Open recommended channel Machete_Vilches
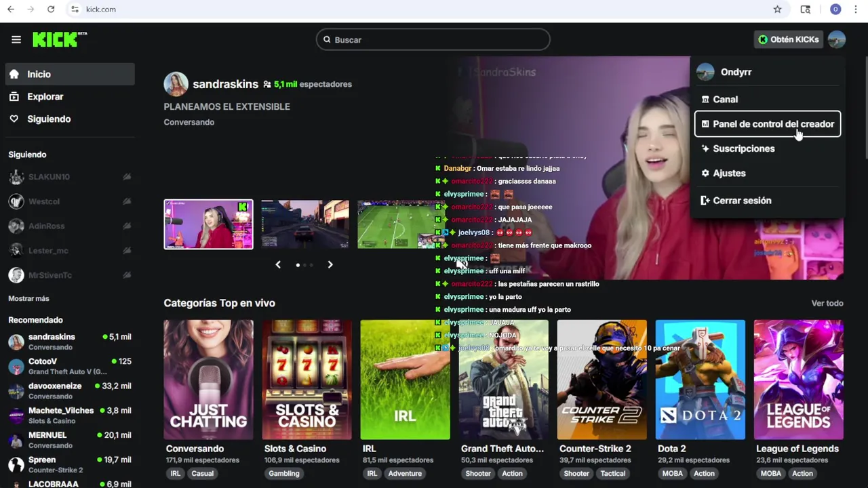Screen dimensions: 868x488 point(70,415)
